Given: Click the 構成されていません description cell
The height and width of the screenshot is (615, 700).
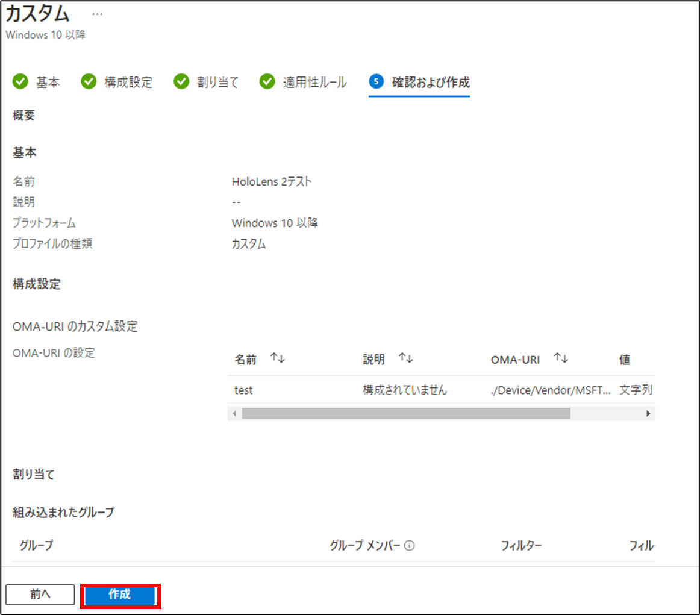Looking at the screenshot, I should coord(404,390).
